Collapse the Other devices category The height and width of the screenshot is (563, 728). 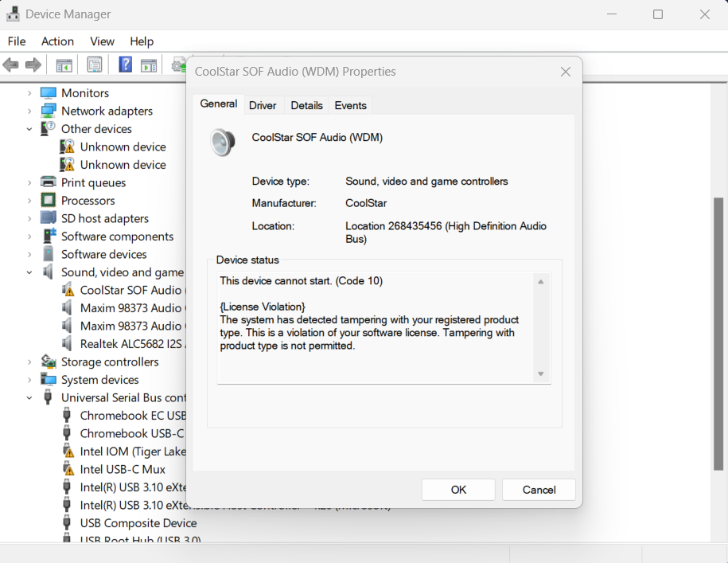pos(29,129)
